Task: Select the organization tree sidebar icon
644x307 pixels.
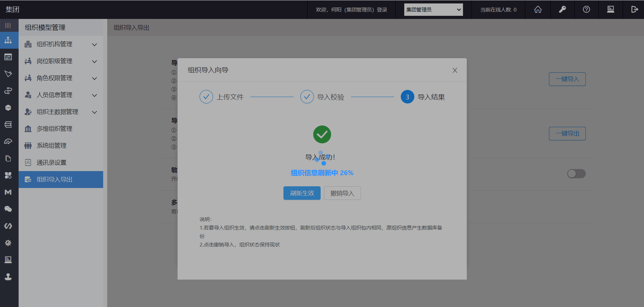Action: (x=8, y=40)
